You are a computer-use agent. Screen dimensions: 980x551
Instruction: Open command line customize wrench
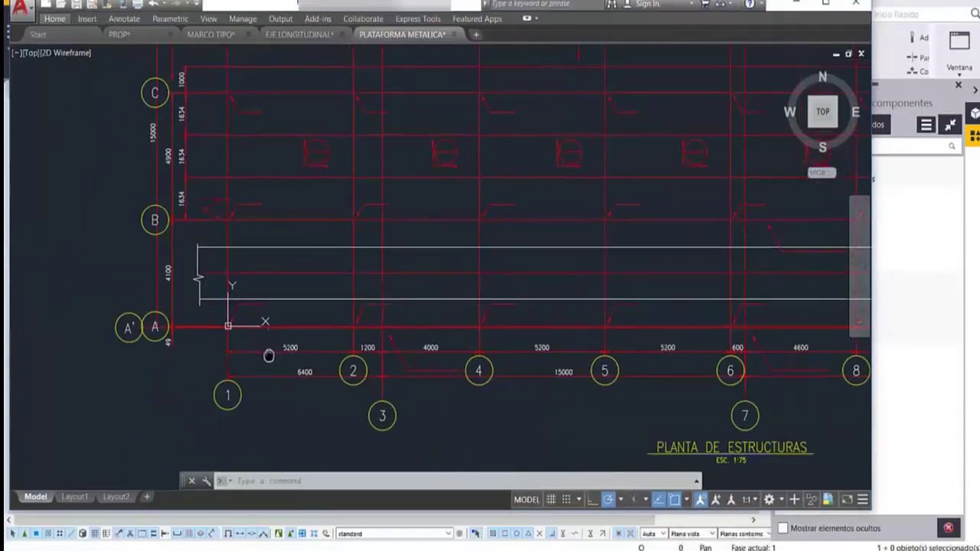[x=207, y=481]
